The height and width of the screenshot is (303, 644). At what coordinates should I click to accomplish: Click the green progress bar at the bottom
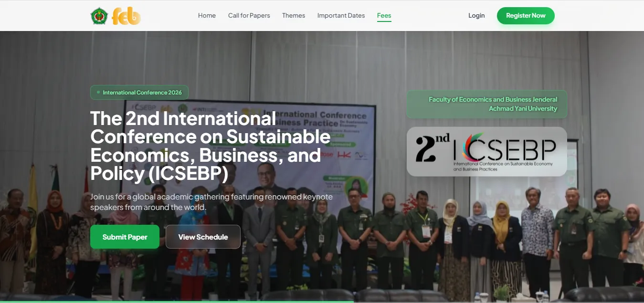[x=177, y=302]
